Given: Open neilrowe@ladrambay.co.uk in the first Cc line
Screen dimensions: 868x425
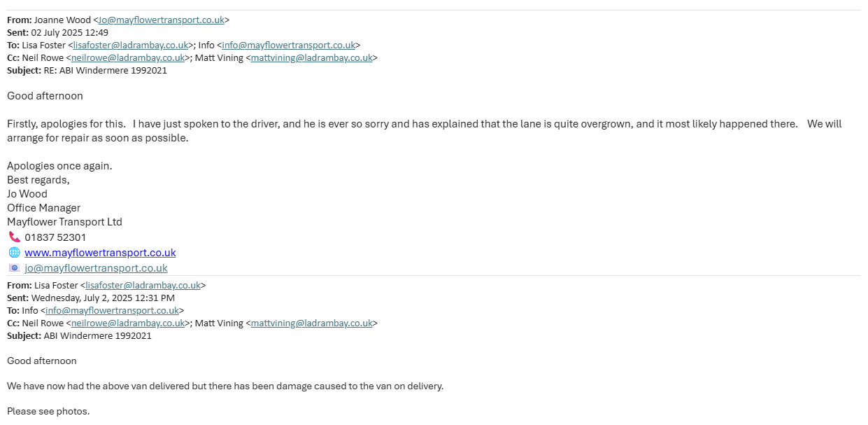Looking at the screenshot, I should [x=128, y=57].
